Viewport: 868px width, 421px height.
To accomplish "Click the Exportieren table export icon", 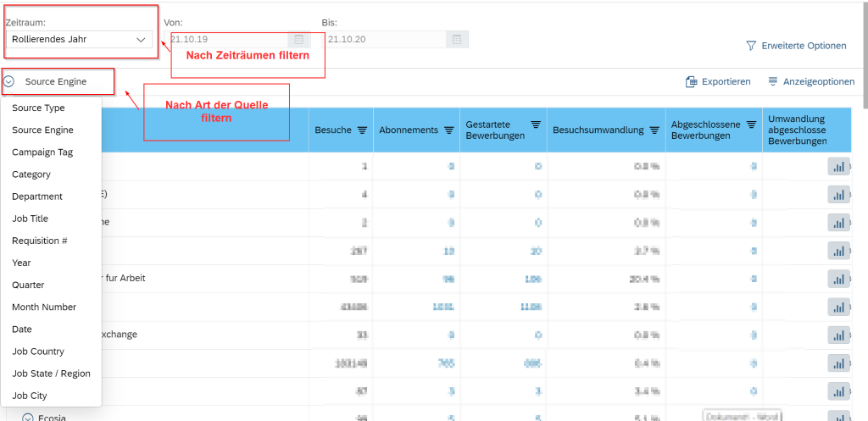I will tap(691, 81).
